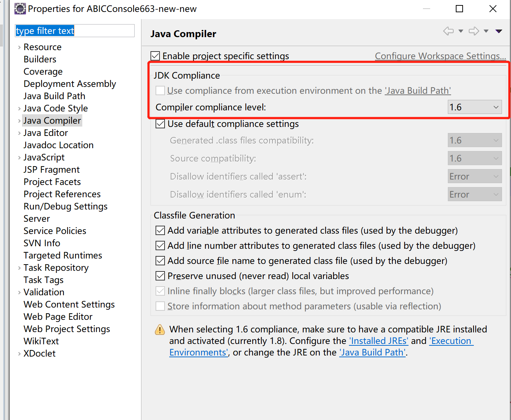The width and height of the screenshot is (511, 420).
Task: Select Java Build Path in sidebar
Action: click(54, 96)
